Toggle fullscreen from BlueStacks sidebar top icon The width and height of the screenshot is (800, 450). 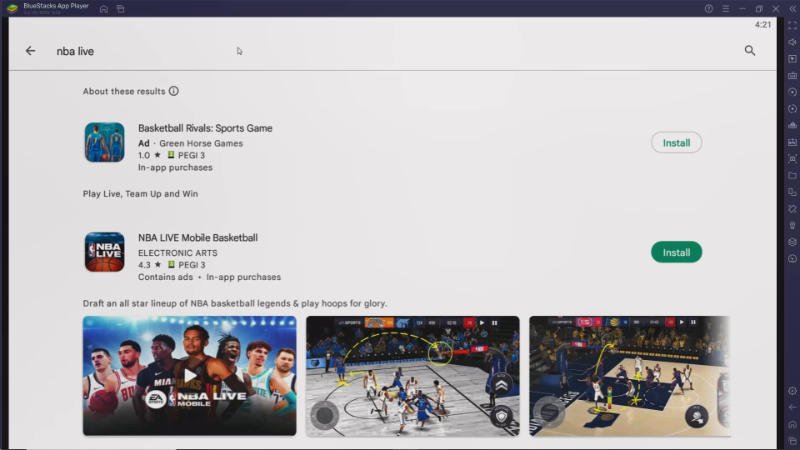pyautogui.click(x=792, y=26)
